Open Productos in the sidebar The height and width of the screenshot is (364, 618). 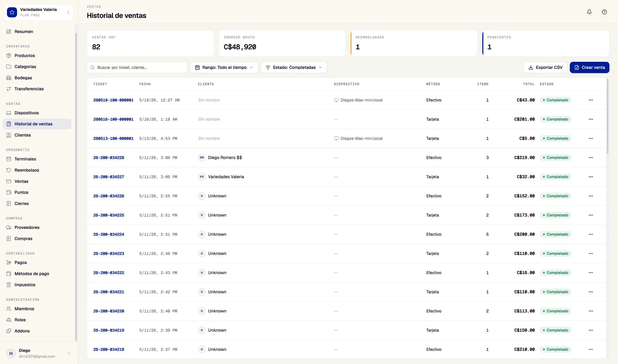[x=37, y=56]
